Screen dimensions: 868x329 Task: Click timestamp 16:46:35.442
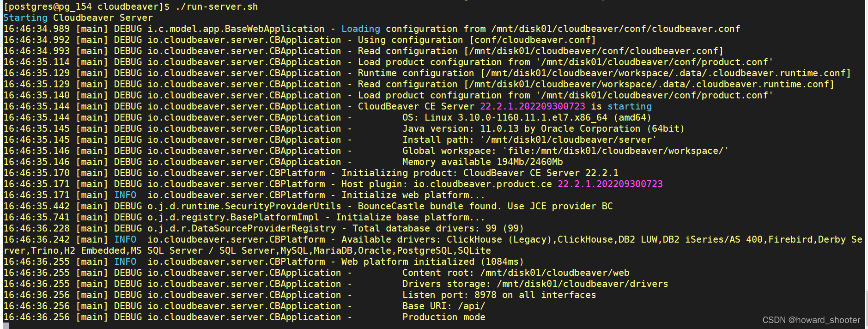click(x=36, y=207)
